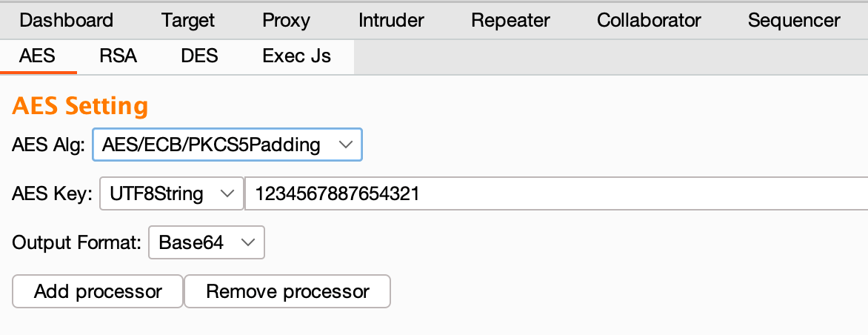
Task: Switch to the Sequencer tab
Action: click(x=794, y=20)
